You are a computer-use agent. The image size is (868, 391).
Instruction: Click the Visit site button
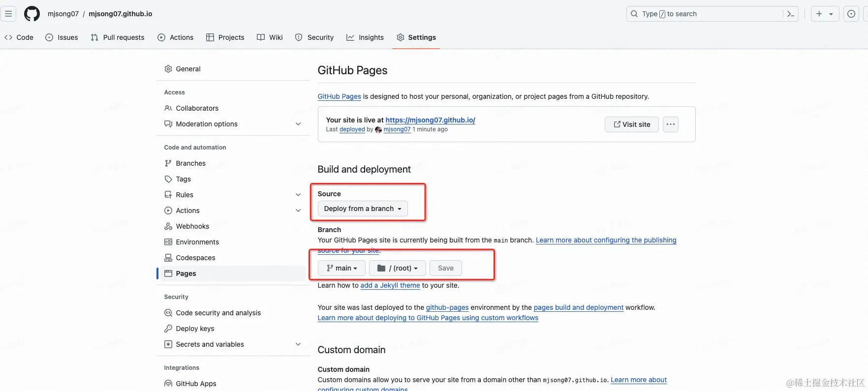[x=632, y=124]
